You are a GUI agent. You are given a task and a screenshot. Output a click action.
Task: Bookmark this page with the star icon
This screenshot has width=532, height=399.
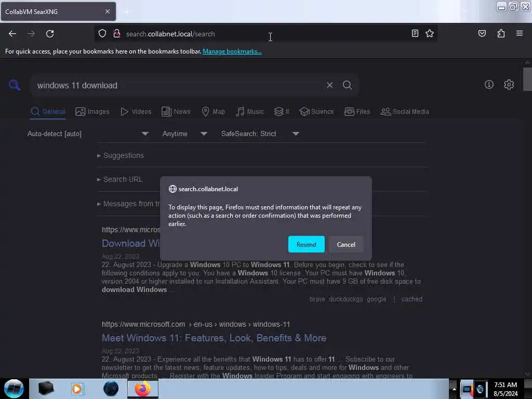[x=430, y=33]
